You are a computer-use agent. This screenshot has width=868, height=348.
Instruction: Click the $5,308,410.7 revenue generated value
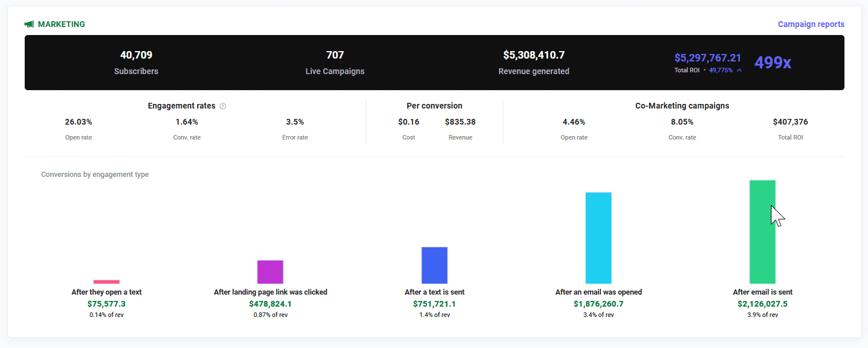point(534,55)
